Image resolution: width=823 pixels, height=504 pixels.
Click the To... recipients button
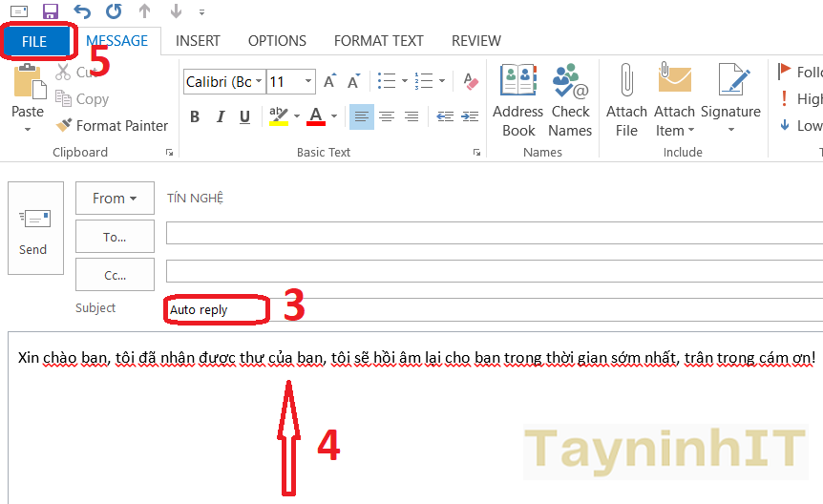[115, 236]
